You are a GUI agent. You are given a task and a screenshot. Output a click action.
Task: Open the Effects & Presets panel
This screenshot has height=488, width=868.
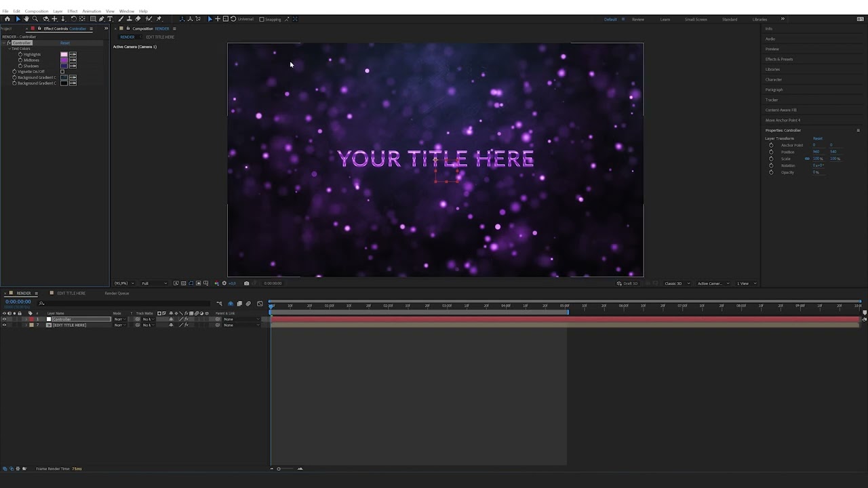click(779, 59)
